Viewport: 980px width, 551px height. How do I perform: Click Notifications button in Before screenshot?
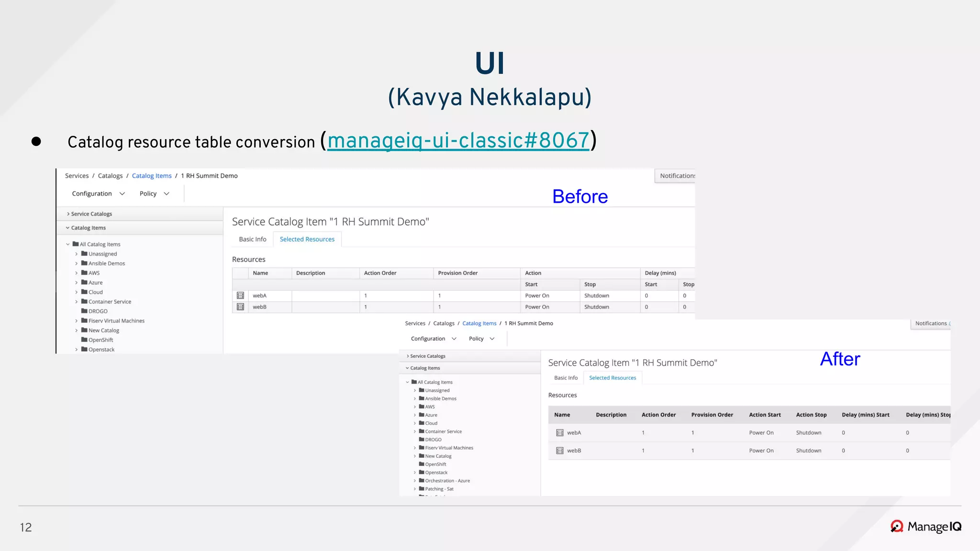point(675,176)
